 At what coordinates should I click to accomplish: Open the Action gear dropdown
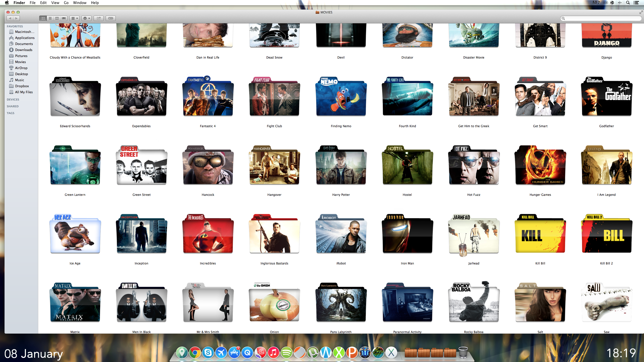[87, 18]
